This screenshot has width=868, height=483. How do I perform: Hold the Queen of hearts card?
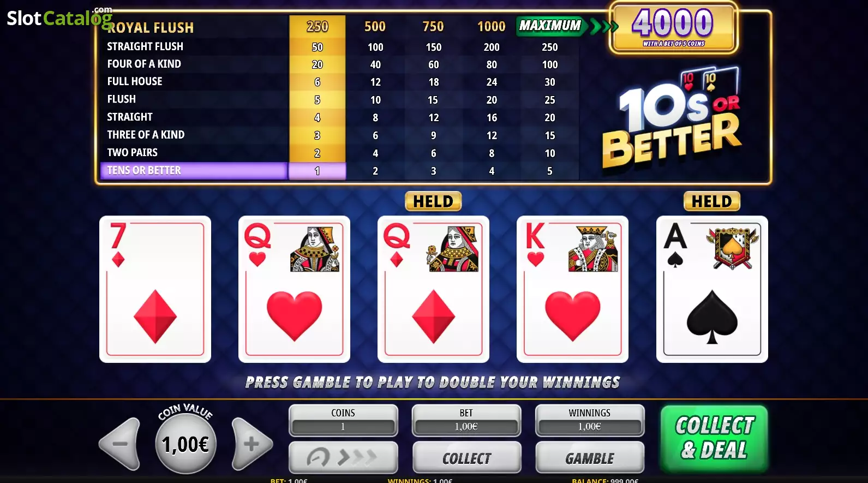point(295,289)
